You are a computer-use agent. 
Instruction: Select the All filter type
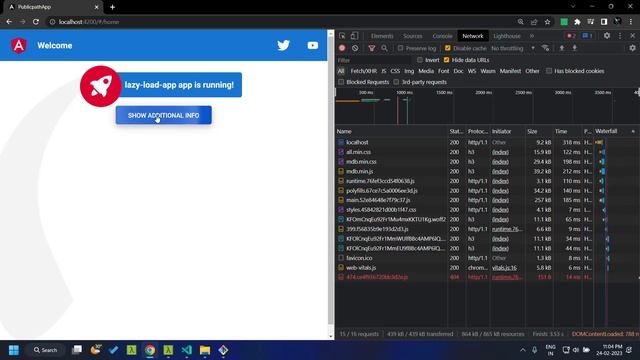(341, 71)
